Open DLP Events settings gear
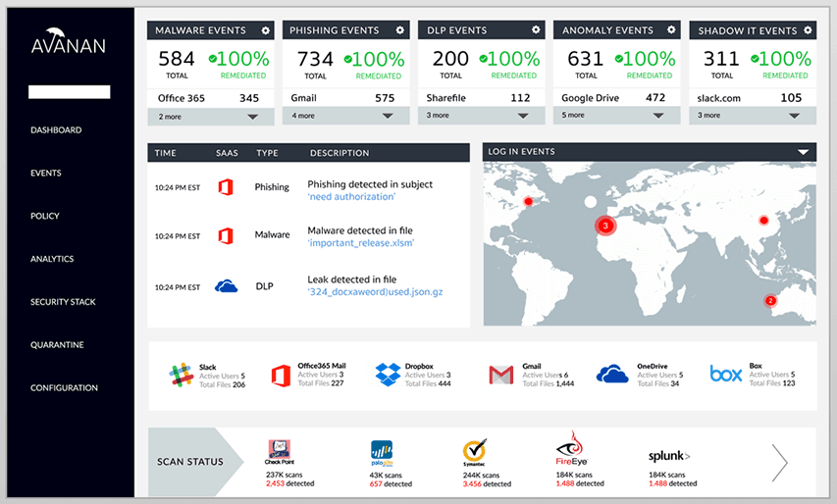Image resolution: width=837 pixels, height=504 pixels. 536,29
